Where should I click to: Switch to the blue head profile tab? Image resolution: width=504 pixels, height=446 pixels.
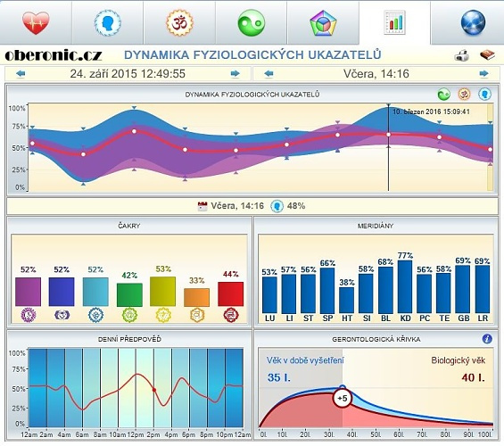click(108, 23)
